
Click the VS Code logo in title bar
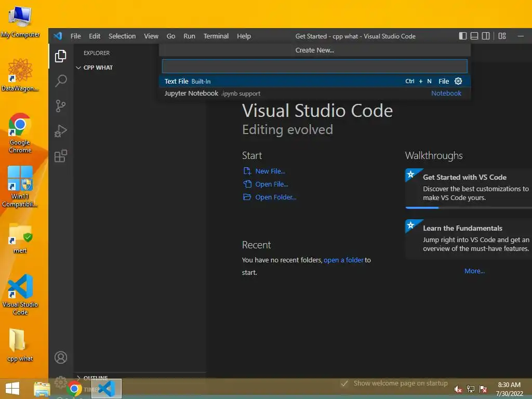58,36
